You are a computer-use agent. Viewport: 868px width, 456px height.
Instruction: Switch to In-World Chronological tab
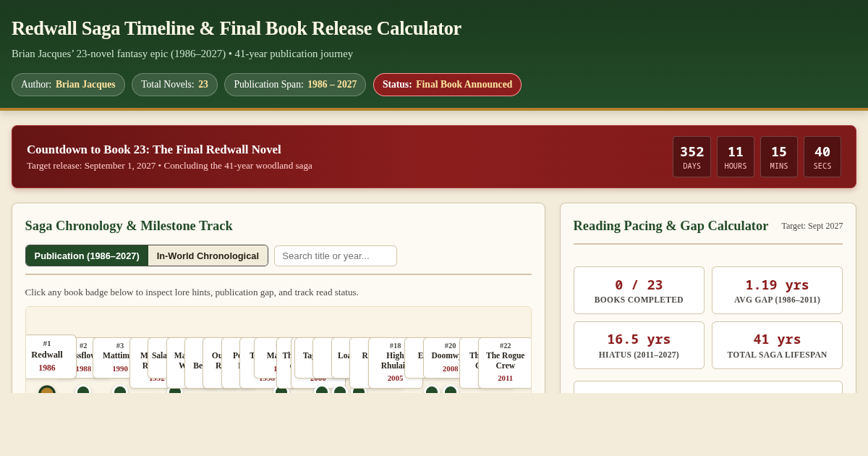click(208, 256)
